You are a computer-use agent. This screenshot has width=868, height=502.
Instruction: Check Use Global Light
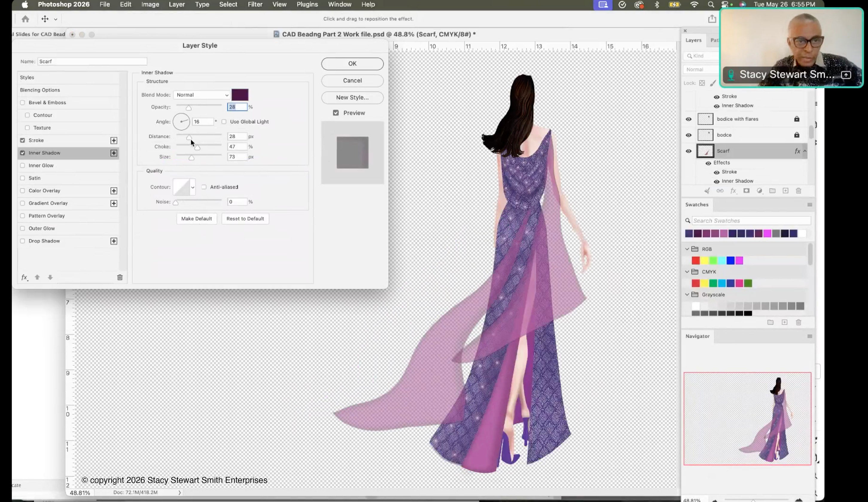224,122
